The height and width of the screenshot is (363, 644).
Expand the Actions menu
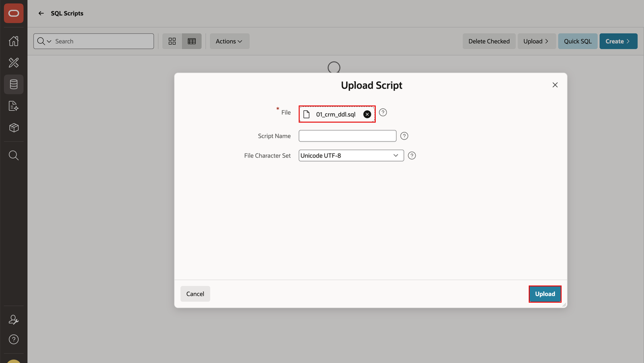(229, 41)
